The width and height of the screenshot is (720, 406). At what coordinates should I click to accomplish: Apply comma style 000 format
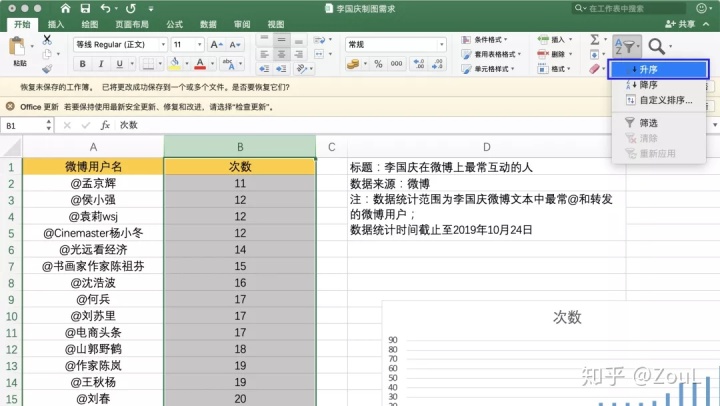pyautogui.click(x=396, y=64)
